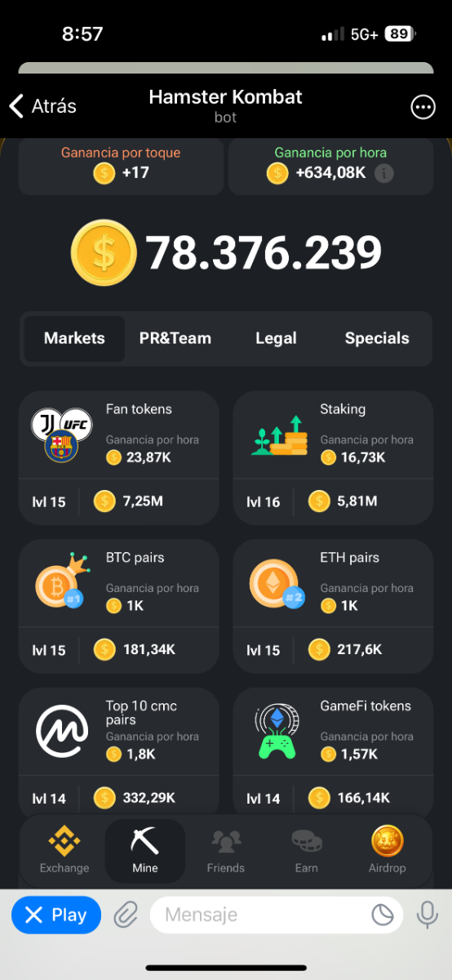Open the Friends icon in bottom bar
Screen dimensions: 452x980
[226, 850]
